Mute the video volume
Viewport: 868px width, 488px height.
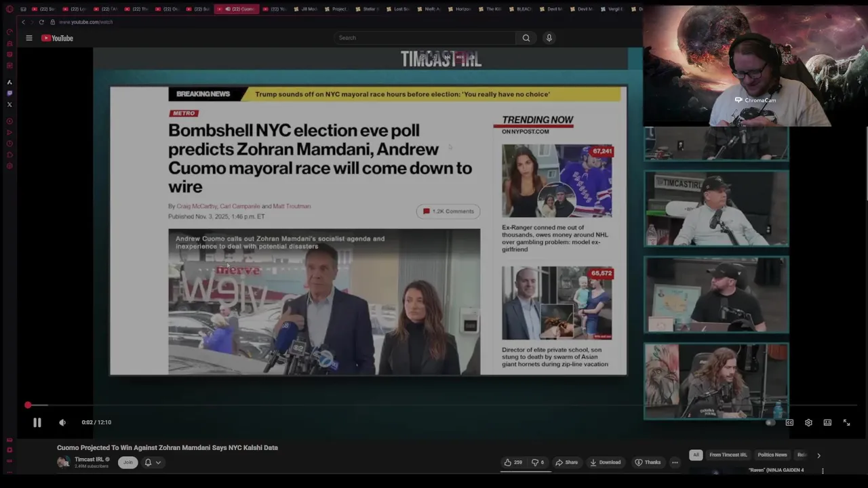(62, 422)
